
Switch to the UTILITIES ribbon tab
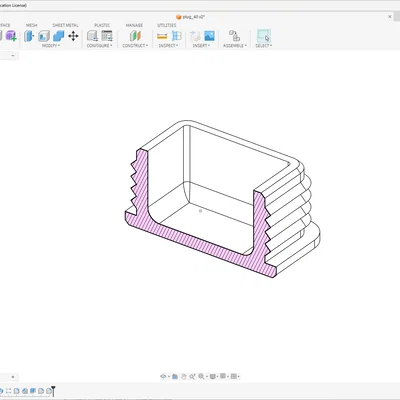coord(167,25)
